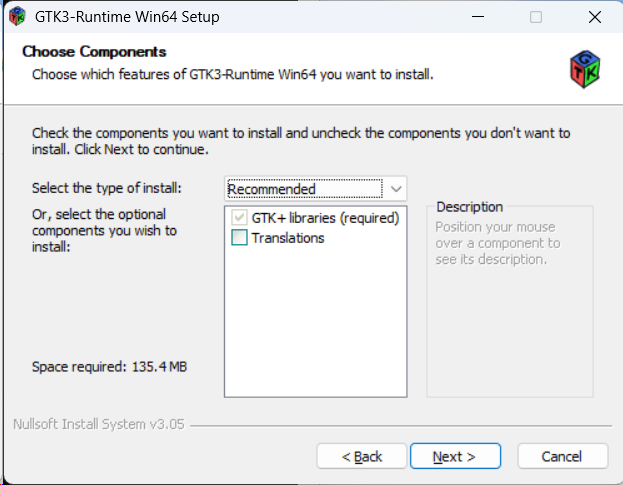Screen dimensions: 623x485
Task: Click the Choose Components heading
Action: (94, 52)
